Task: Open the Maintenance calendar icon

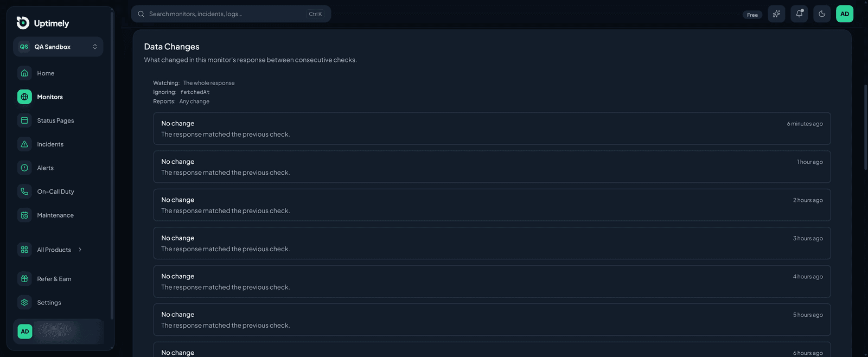Action: 24,215
